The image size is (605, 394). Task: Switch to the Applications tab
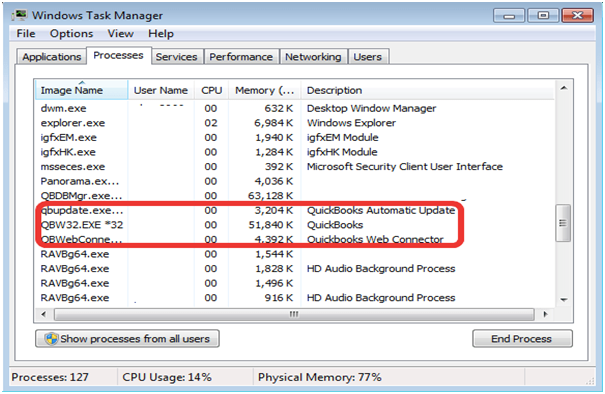(51, 57)
